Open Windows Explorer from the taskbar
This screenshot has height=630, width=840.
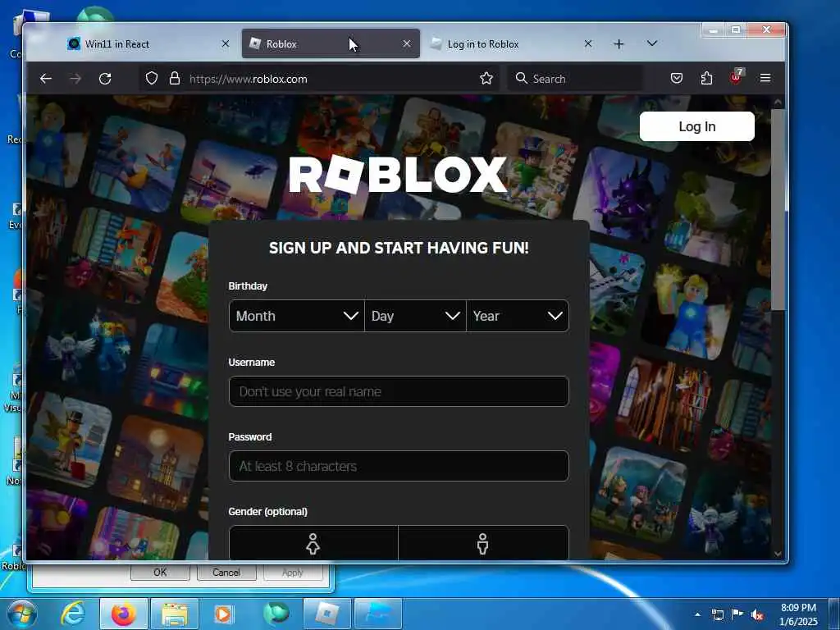(175, 614)
